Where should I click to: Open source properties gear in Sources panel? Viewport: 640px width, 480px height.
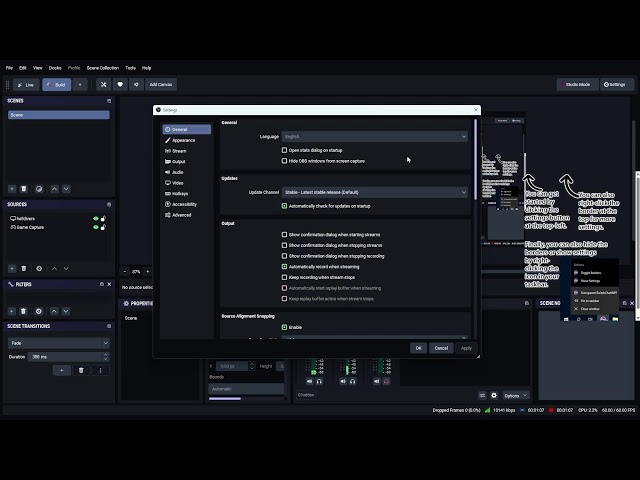(39, 269)
